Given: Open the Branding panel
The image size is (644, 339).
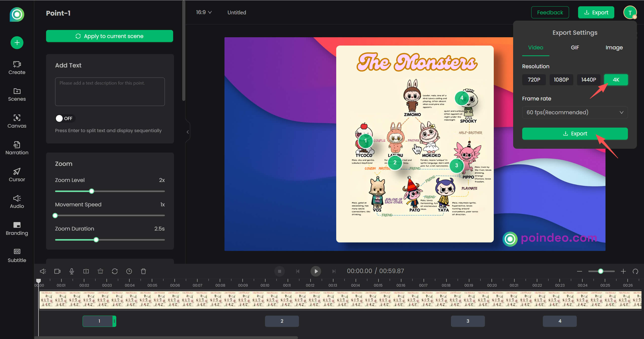Looking at the screenshot, I should 17,229.
